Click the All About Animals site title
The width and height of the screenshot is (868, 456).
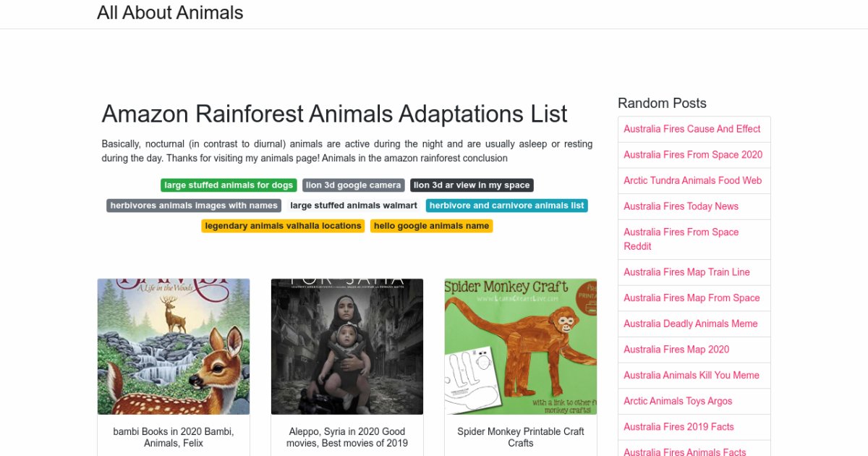(x=170, y=13)
